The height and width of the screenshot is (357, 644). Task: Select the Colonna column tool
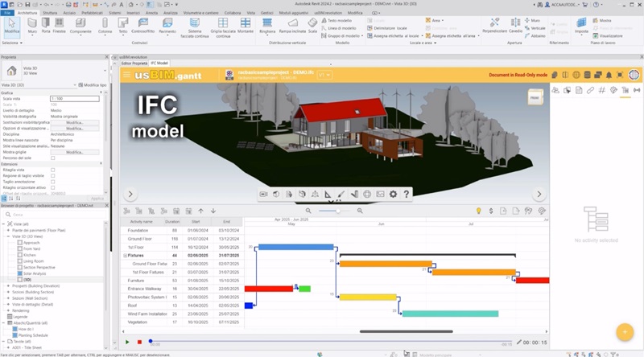pyautogui.click(x=105, y=26)
